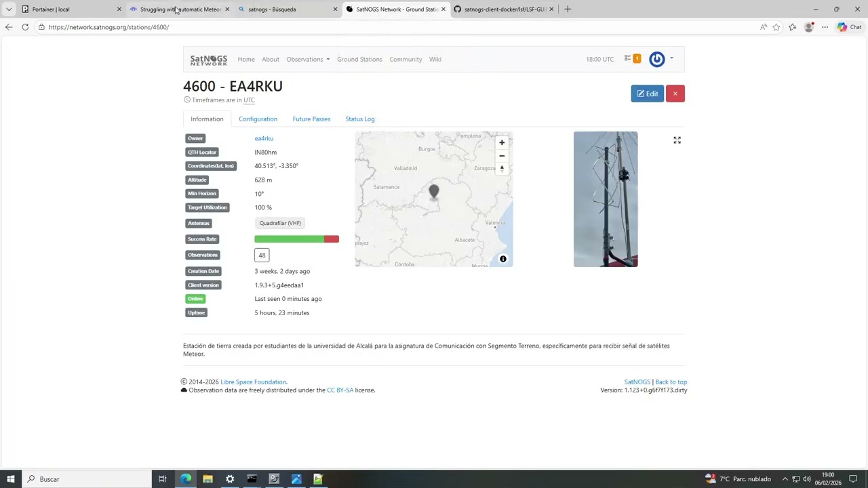This screenshot has width=868, height=488.
Task: Switch to the satnogs-client-docker GitHub tab
Action: (x=503, y=9)
